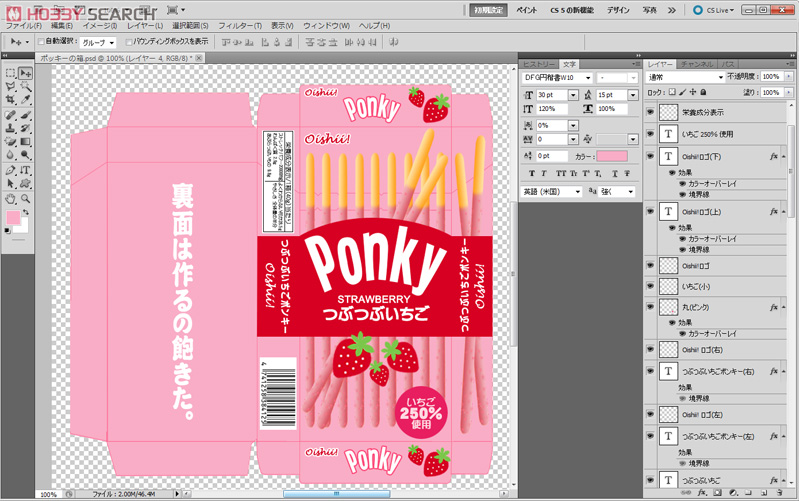The width and height of the screenshot is (799, 501).
Task: Select the Hand tool
Action: [10, 199]
